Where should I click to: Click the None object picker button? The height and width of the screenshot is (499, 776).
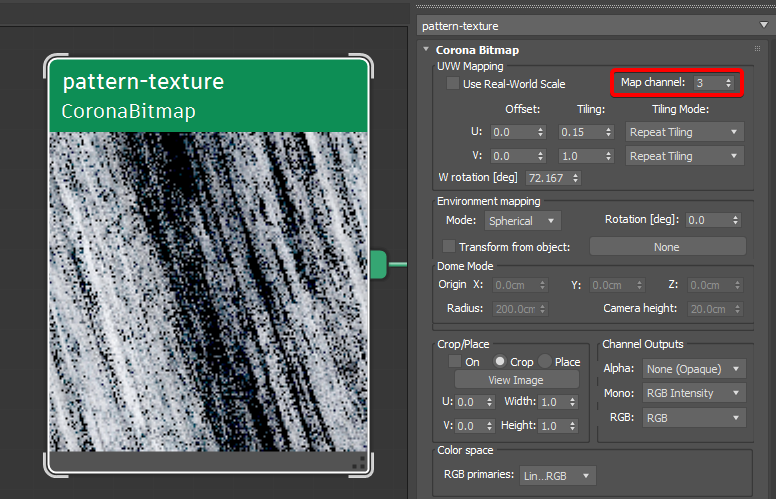[x=666, y=246]
